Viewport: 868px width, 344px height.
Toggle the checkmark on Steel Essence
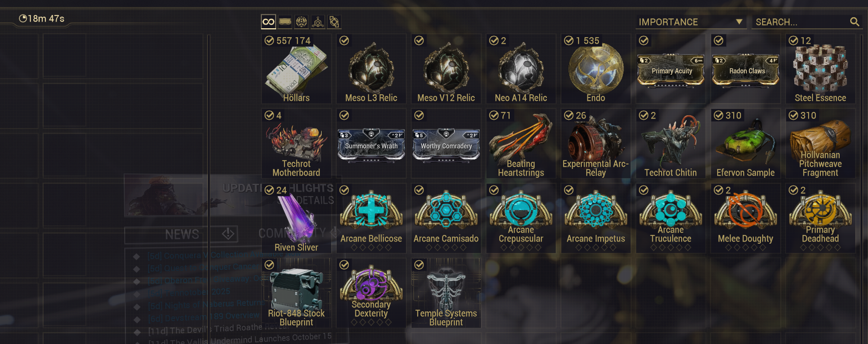point(794,40)
